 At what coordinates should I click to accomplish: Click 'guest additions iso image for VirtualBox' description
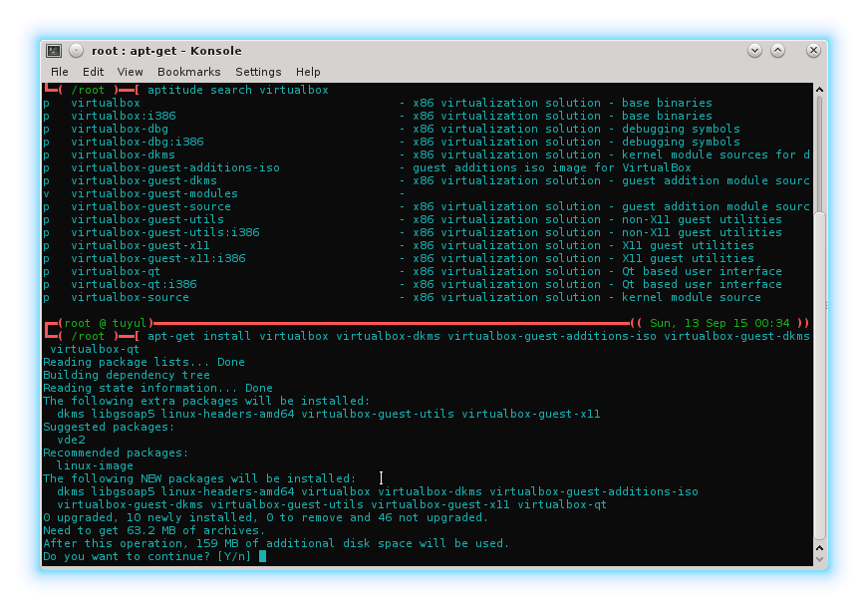tap(552, 167)
